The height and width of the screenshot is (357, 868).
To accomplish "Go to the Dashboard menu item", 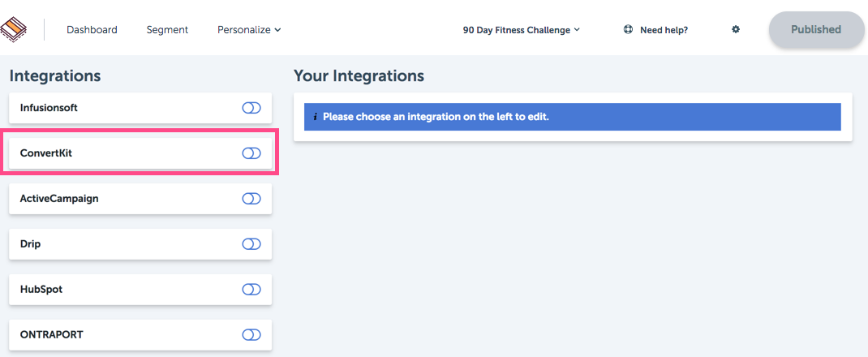I will pos(92,30).
